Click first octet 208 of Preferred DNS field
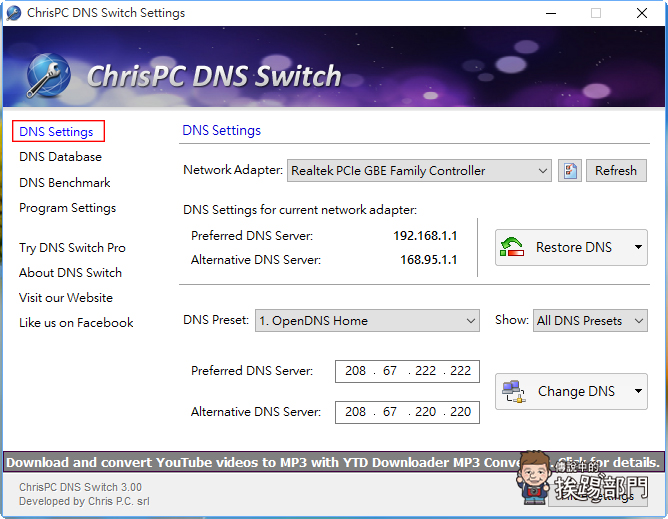This screenshot has width=668, height=519. (355, 371)
